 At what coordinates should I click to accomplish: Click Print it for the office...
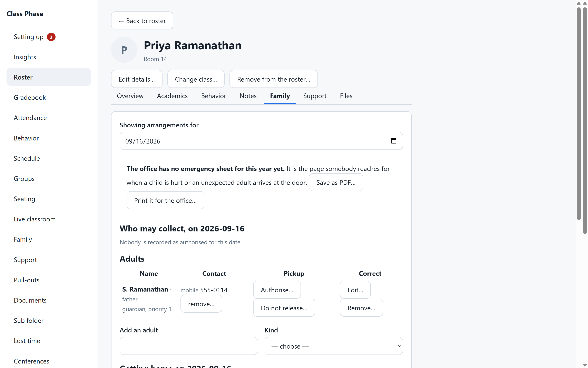(165, 200)
